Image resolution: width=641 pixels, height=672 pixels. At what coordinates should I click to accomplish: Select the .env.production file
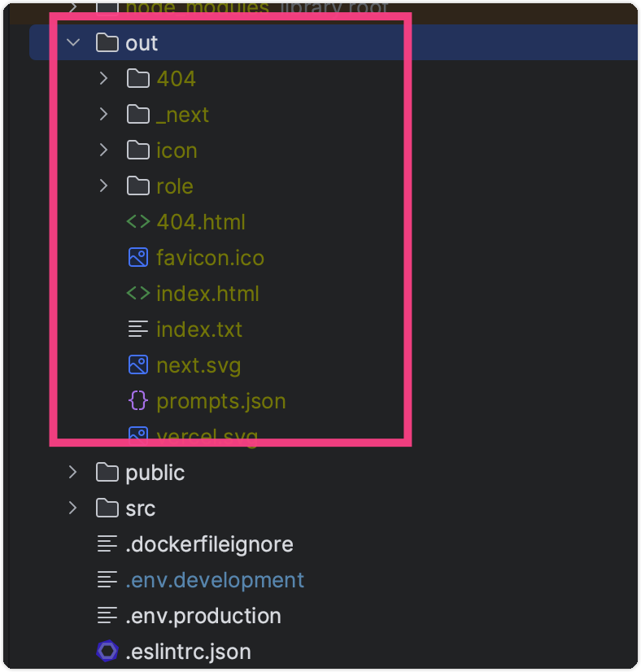(x=203, y=616)
